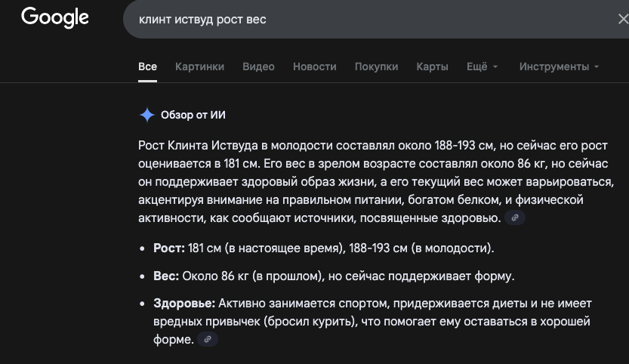This screenshot has height=364, width=629.
Task: Click the Обзор от ИИ heading
Action: 193,115
